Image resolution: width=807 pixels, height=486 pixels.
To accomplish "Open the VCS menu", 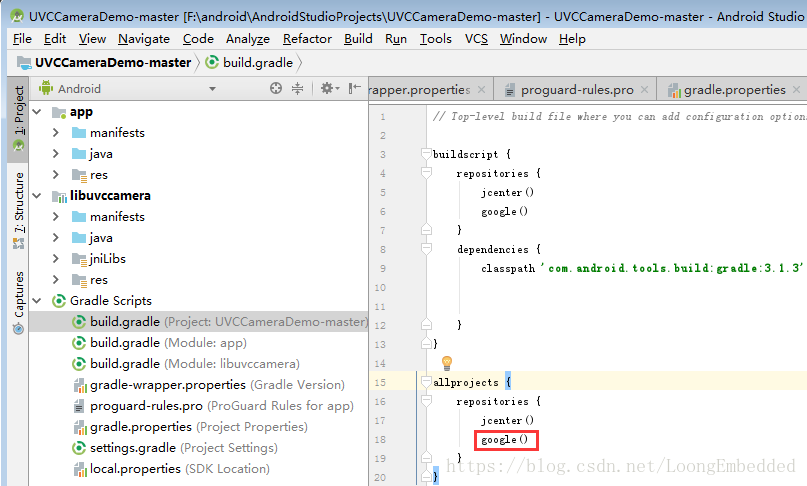I will (476, 39).
